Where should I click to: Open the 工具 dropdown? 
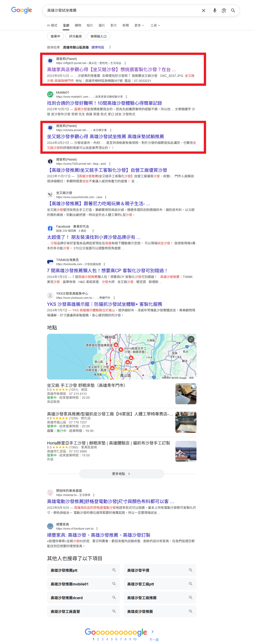pos(155,25)
